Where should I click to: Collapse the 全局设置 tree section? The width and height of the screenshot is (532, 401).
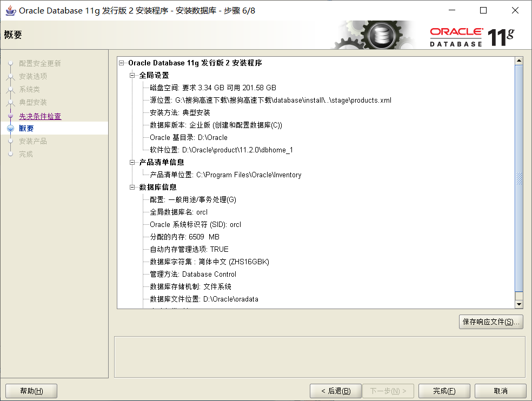(x=132, y=75)
